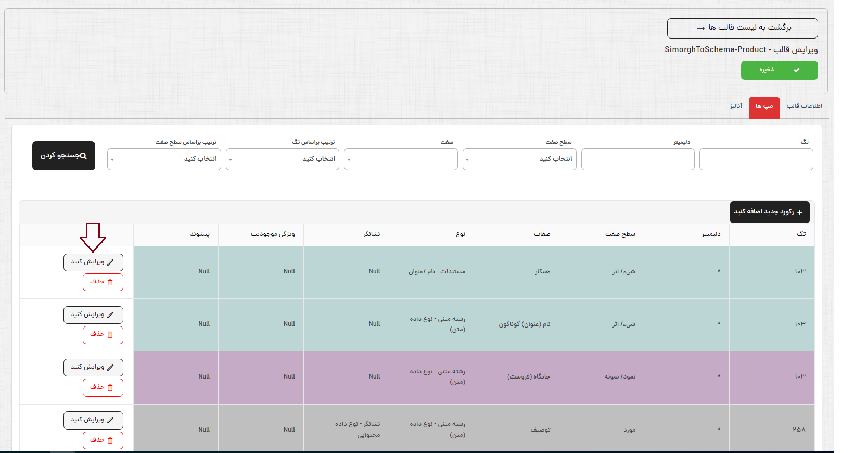Switch to the 'اطلاعات قالب' tab

point(804,106)
